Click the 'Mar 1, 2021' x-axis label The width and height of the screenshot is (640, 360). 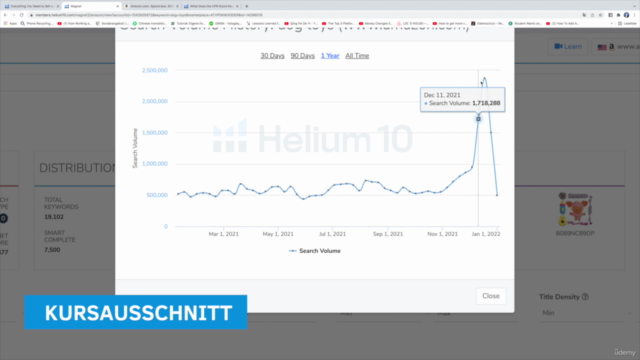click(x=224, y=234)
